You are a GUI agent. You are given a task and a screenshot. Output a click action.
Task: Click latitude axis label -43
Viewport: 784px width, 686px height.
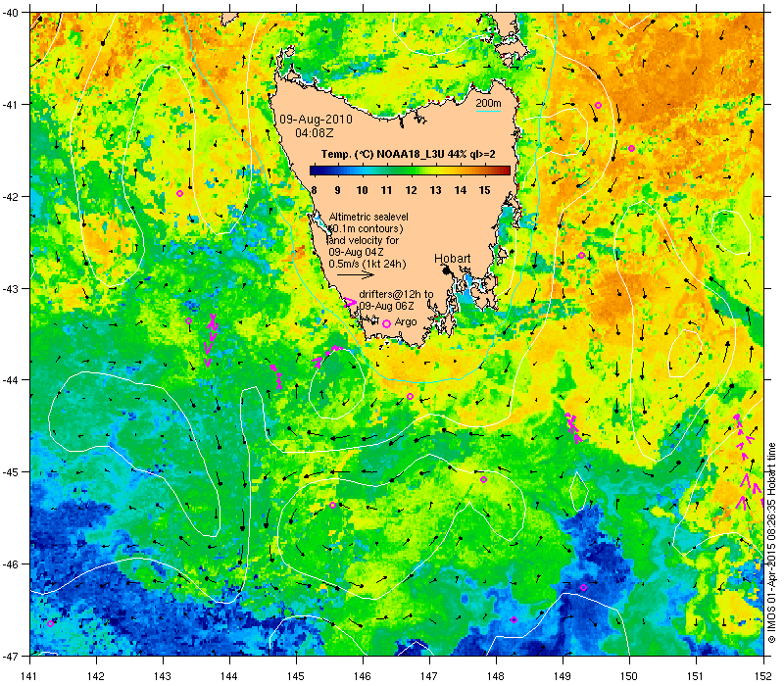10,288
